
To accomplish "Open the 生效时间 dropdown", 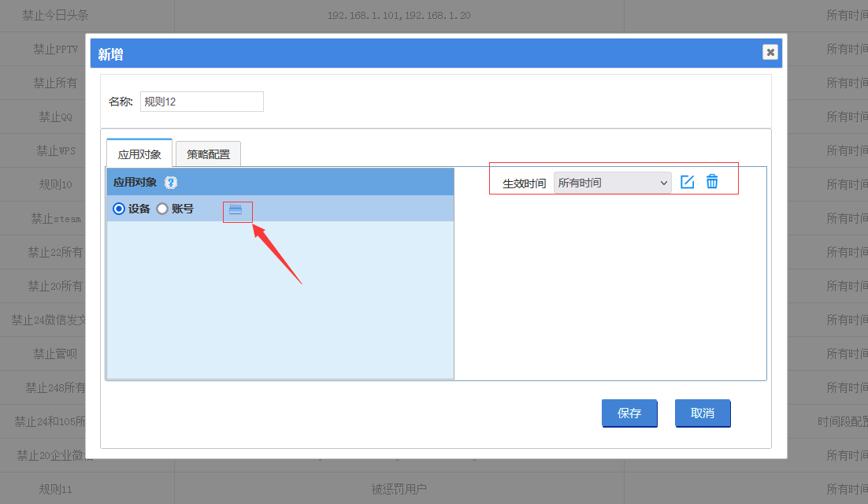I will pyautogui.click(x=612, y=183).
